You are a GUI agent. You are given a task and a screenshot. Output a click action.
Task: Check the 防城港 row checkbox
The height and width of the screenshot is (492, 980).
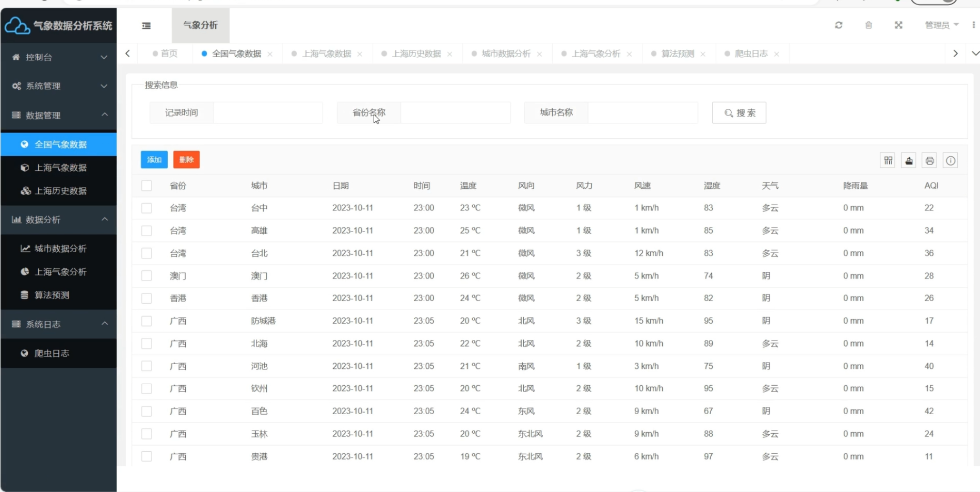(147, 321)
